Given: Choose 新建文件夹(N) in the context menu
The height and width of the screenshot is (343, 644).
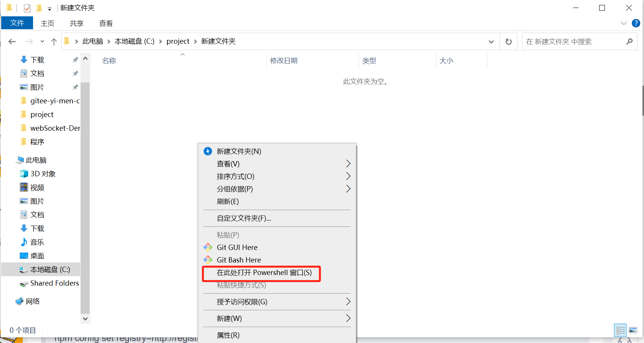Looking at the screenshot, I should 277,151.
